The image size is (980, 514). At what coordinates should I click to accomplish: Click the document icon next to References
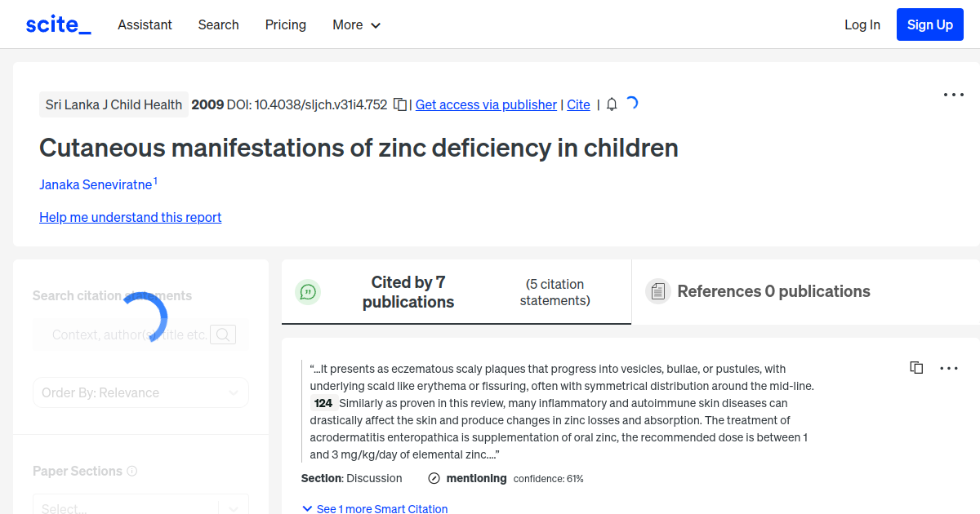tap(657, 291)
